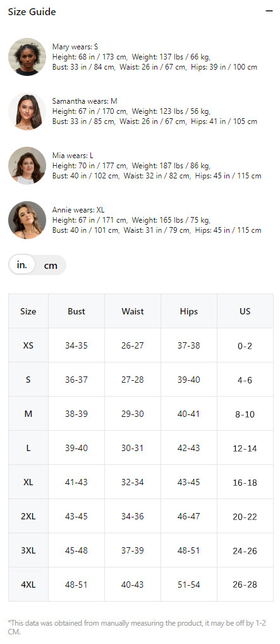
Task: Select the XL size row label
Action: pyautogui.click(x=28, y=482)
